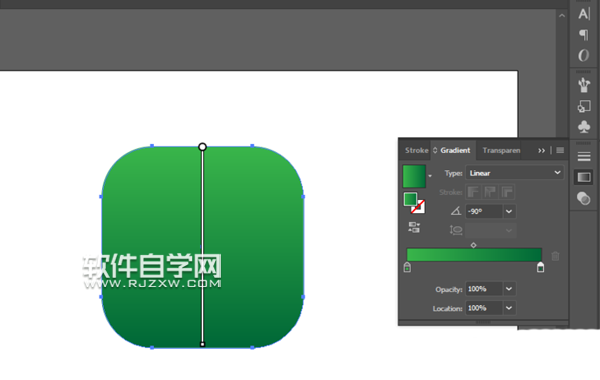Open the Type Linear dropdown
This screenshot has width=600, height=380.
click(515, 173)
